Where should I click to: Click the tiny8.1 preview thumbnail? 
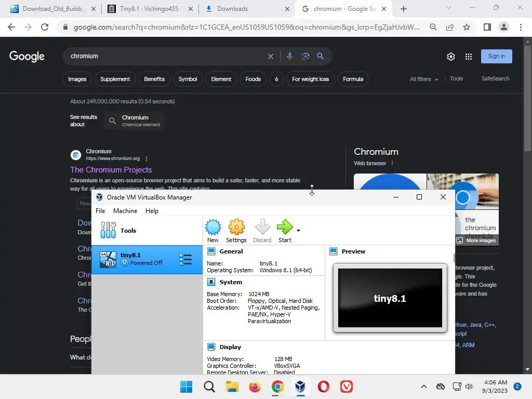[x=390, y=298]
